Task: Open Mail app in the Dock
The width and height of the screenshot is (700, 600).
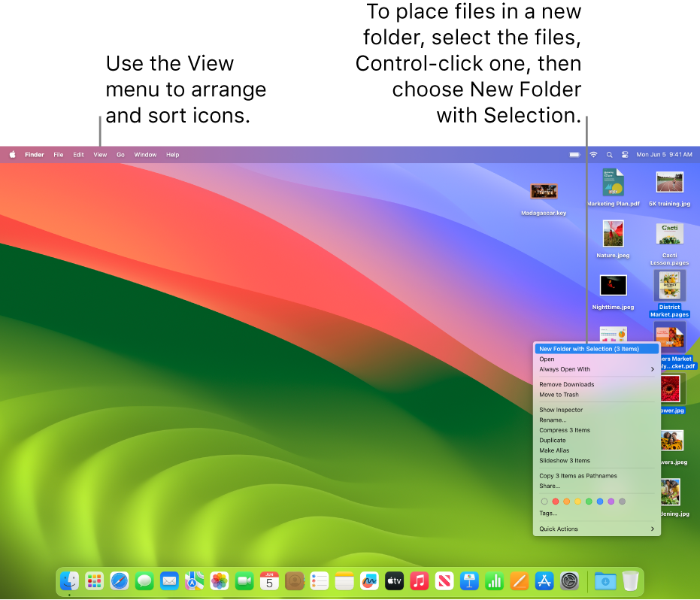Action: click(169, 581)
